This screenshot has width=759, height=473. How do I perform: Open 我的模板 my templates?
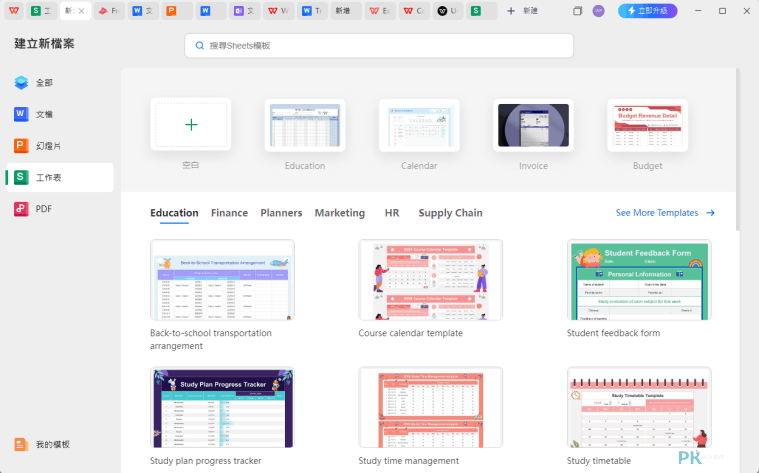point(43,444)
